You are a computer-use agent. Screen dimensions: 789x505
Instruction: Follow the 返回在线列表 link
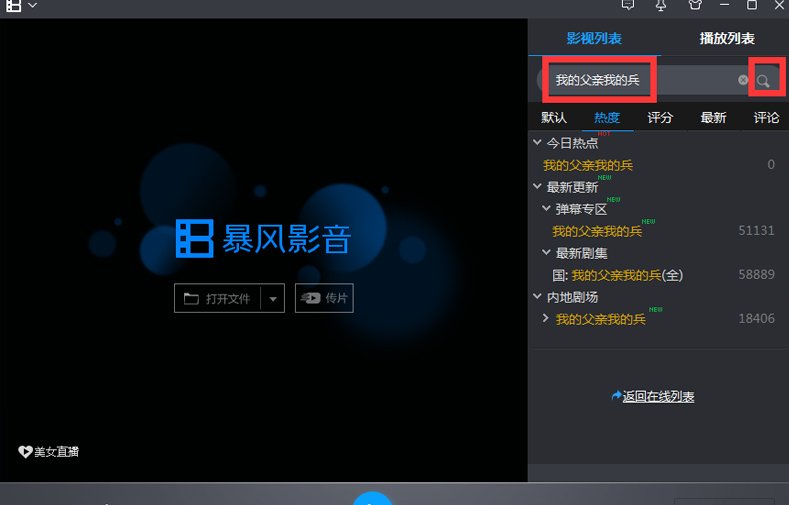(658, 396)
